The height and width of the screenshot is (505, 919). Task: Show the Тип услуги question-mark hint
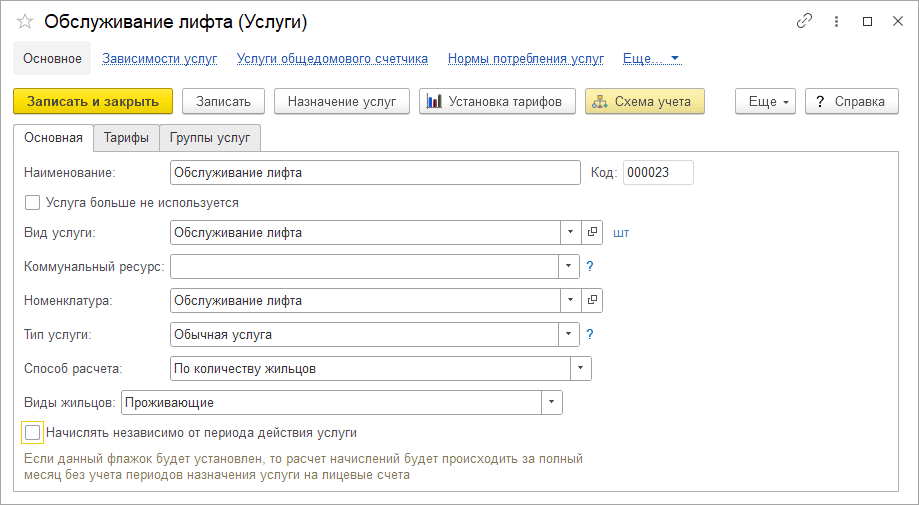pos(590,335)
